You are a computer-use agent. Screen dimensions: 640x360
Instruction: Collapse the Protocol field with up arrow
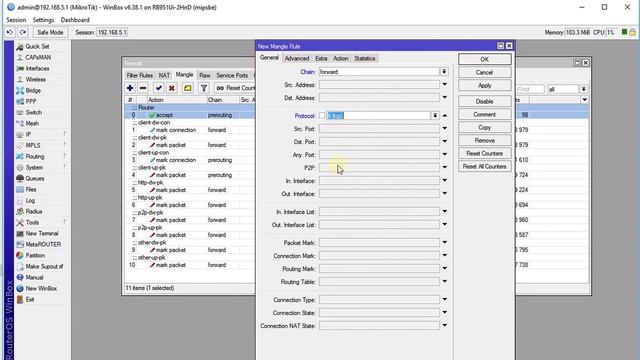pyautogui.click(x=444, y=116)
